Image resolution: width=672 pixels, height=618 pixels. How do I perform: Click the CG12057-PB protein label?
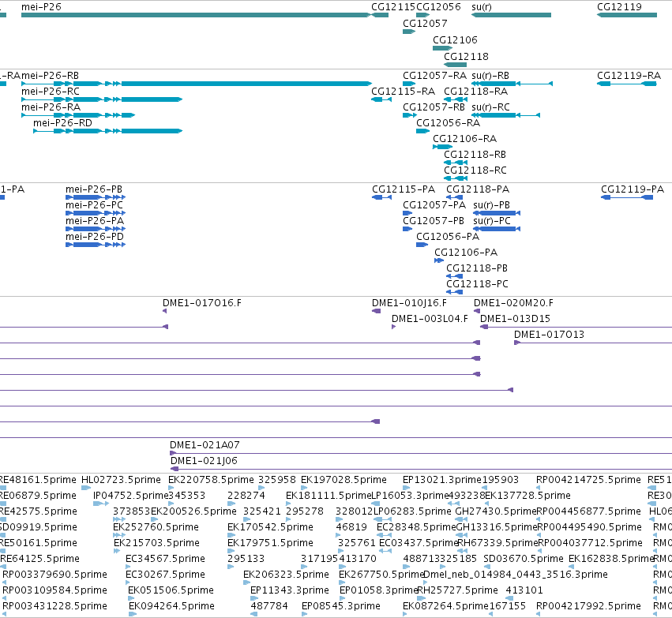[434, 221]
